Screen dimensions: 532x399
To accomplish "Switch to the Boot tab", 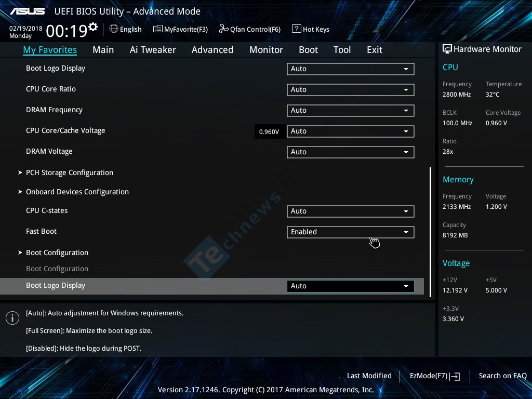I will [x=308, y=50].
